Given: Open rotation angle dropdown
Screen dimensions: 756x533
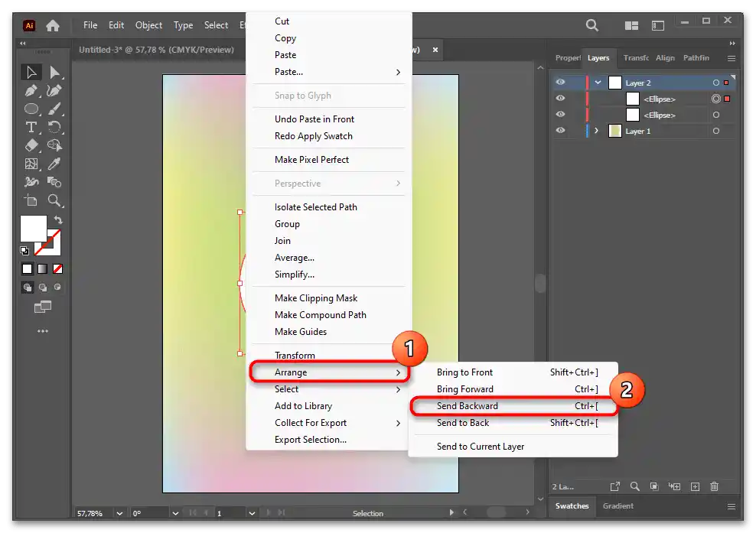Looking at the screenshot, I should 175,513.
